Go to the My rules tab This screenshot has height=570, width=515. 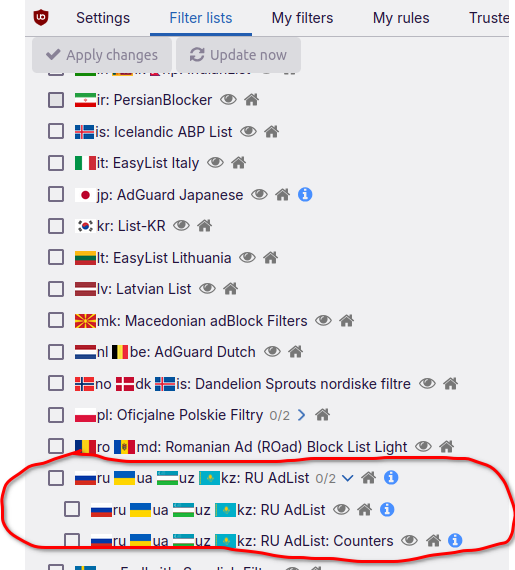click(401, 18)
